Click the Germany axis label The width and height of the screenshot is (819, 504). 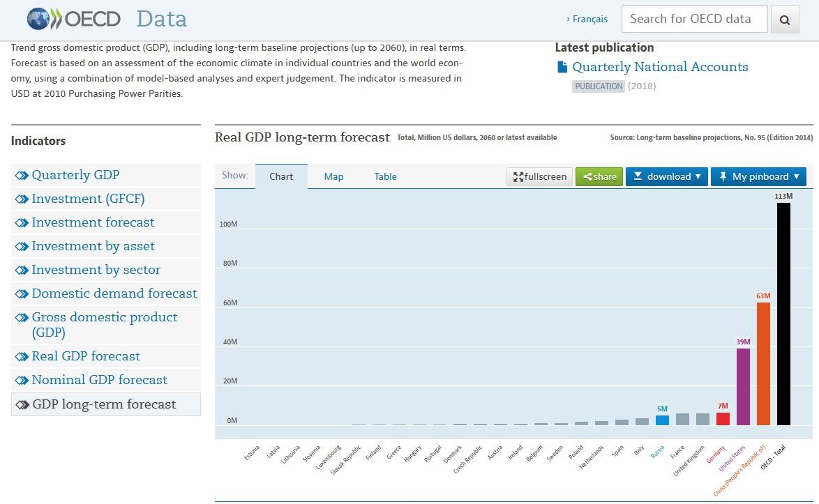716,454
